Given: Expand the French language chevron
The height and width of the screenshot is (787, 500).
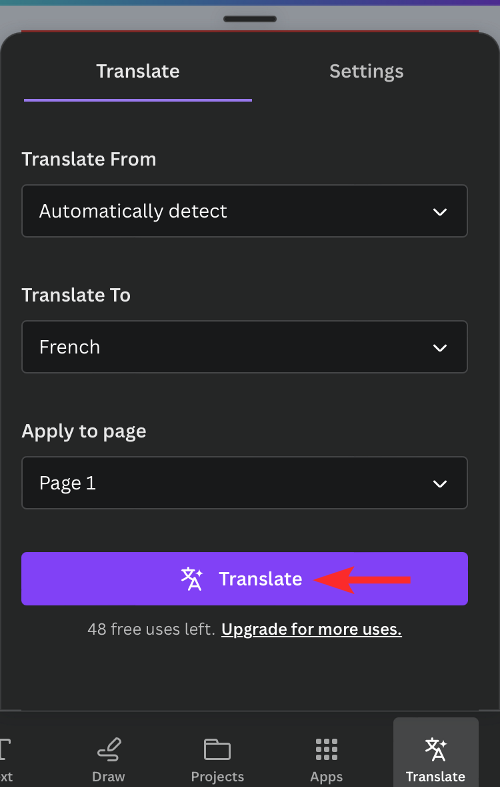Looking at the screenshot, I should click(x=440, y=348).
